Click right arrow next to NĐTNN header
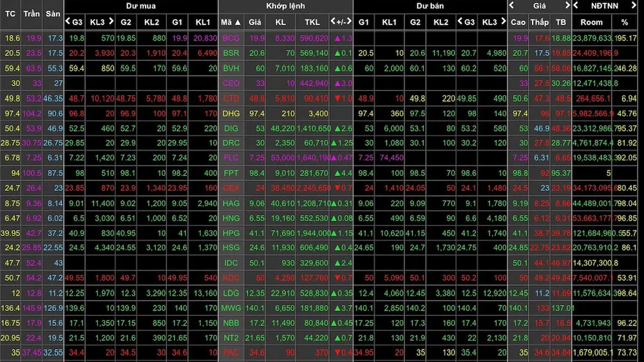644x362 pixels. click(x=634, y=5)
